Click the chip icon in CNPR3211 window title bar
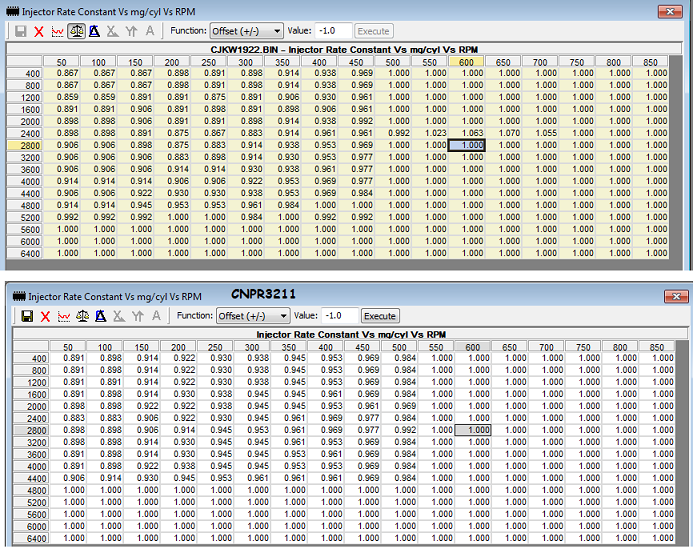 (x=19, y=296)
